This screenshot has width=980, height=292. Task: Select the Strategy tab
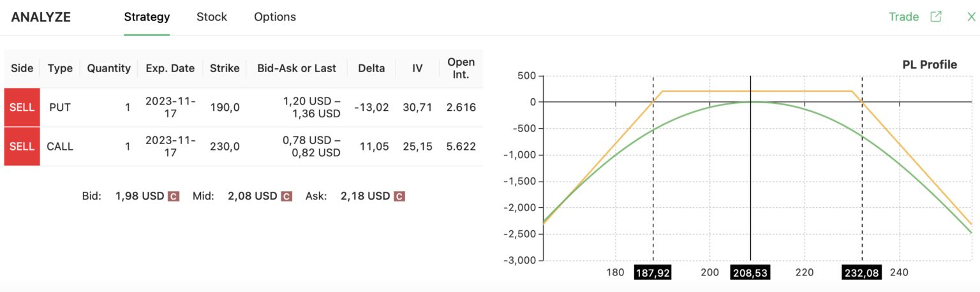(x=147, y=17)
